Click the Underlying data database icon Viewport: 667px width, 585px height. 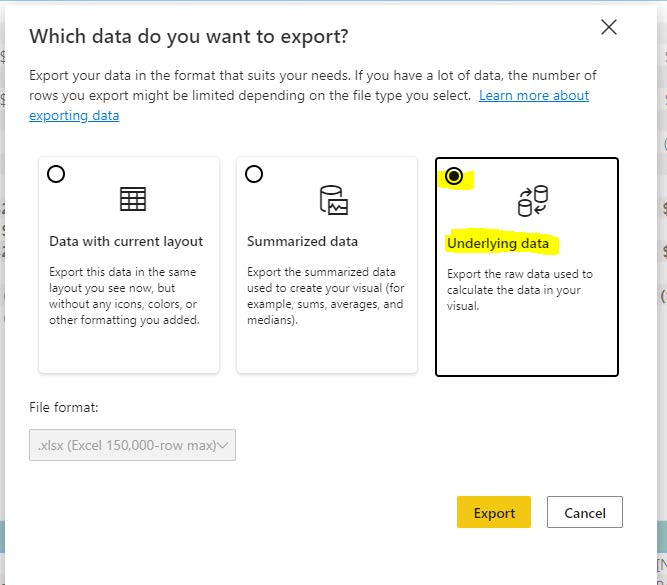tap(532, 201)
